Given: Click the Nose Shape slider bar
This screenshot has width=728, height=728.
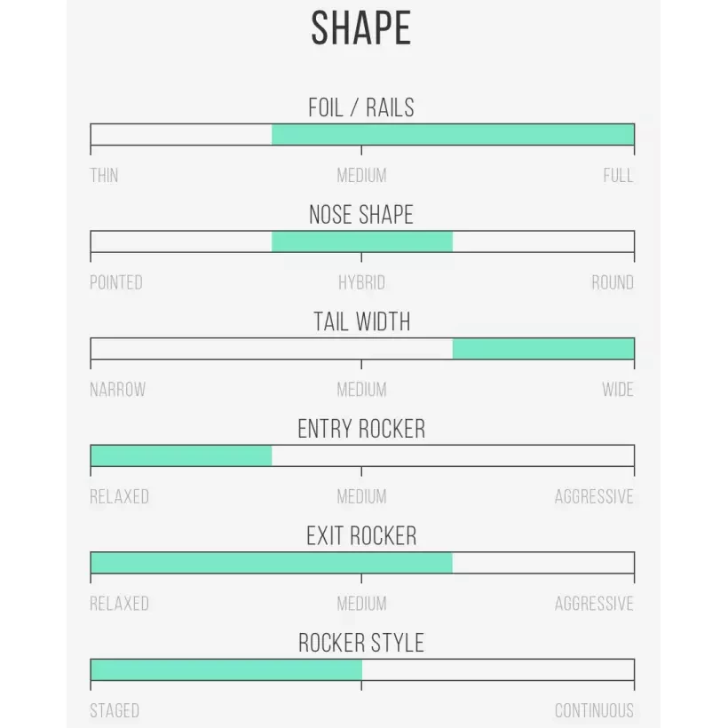Looking at the screenshot, I should 362,241.
